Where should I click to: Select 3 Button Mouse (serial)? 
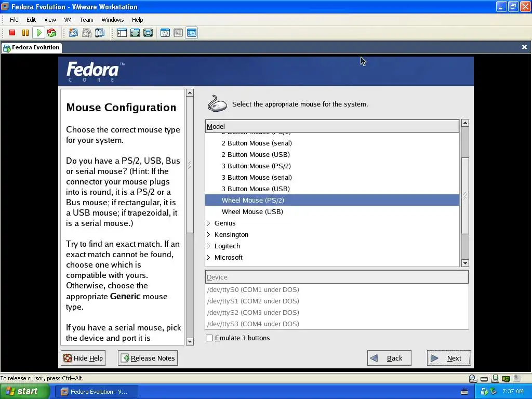(x=332, y=178)
